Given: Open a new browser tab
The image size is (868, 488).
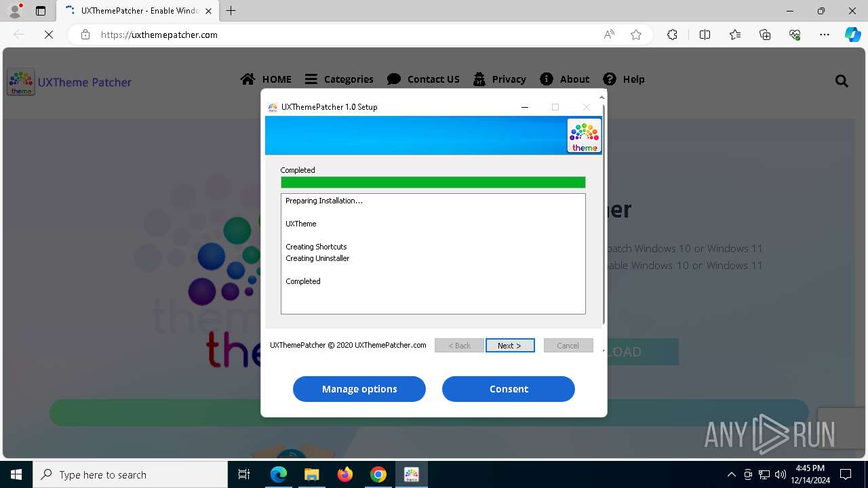Looking at the screenshot, I should (231, 11).
